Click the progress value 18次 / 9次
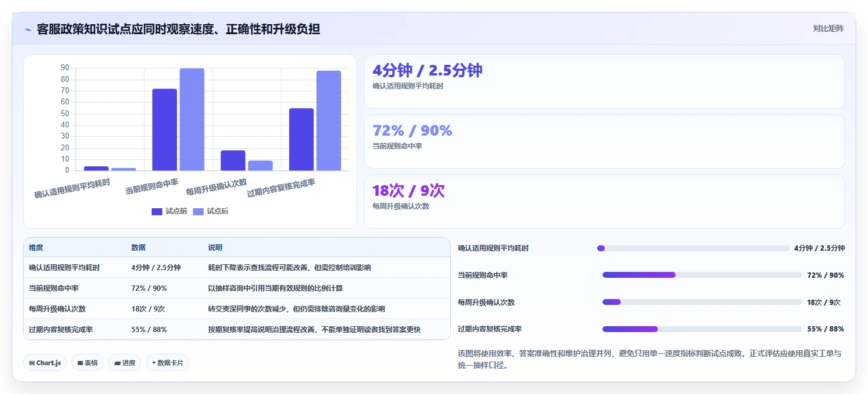 tap(824, 302)
